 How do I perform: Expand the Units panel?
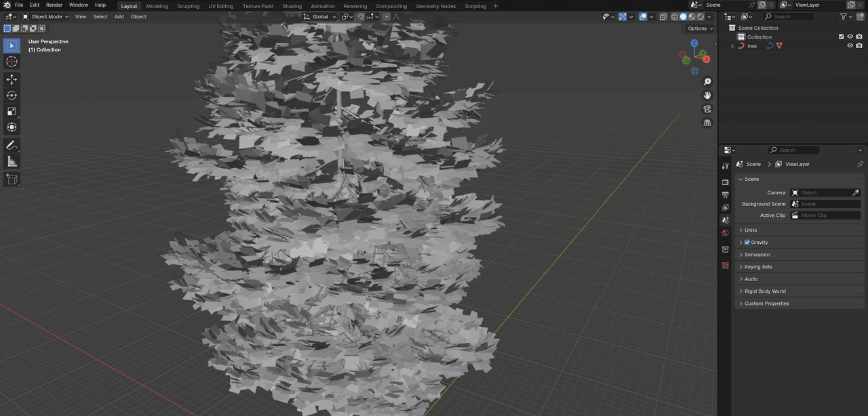click(x=751, y=230)
